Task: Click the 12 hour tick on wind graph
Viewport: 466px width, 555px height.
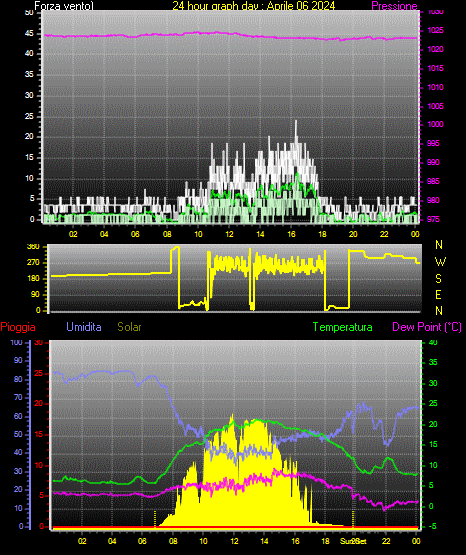Action: (x=229, y=234)
